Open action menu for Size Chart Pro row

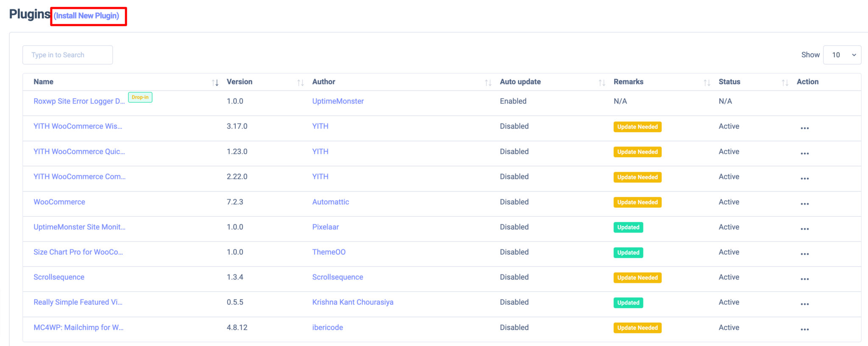804,254
